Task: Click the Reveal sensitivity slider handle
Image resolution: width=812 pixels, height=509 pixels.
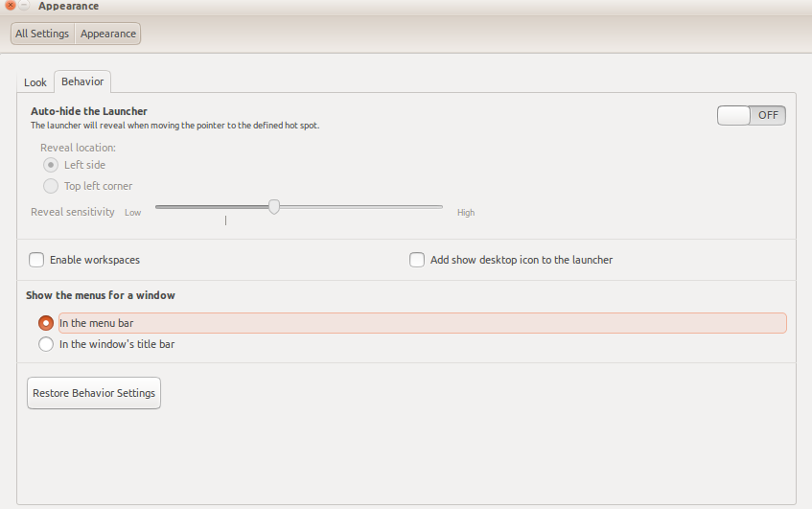Action: click(x=274, y=206)
